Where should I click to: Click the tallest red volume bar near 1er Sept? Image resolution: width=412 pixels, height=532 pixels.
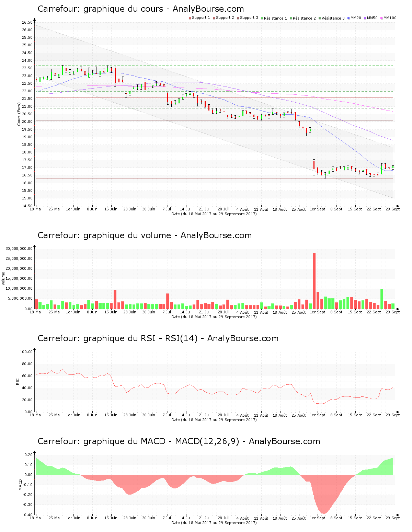[314, 281]
